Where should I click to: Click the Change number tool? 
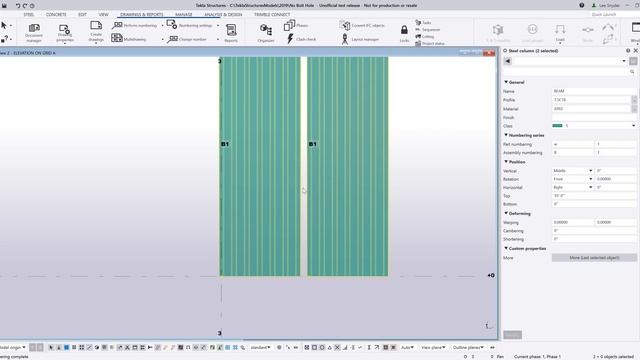(x=187, y=39)
